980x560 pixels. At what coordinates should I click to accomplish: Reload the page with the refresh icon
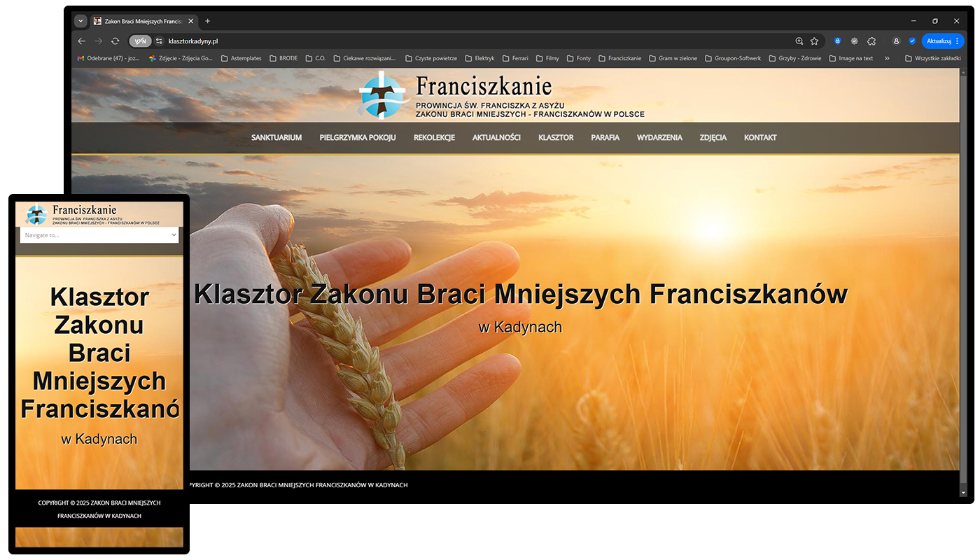click(115, 41)
